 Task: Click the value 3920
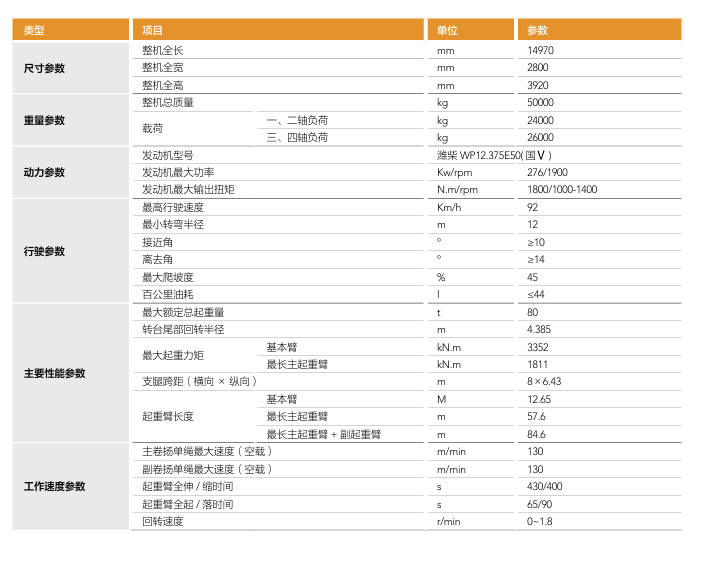tap(537, 85)
